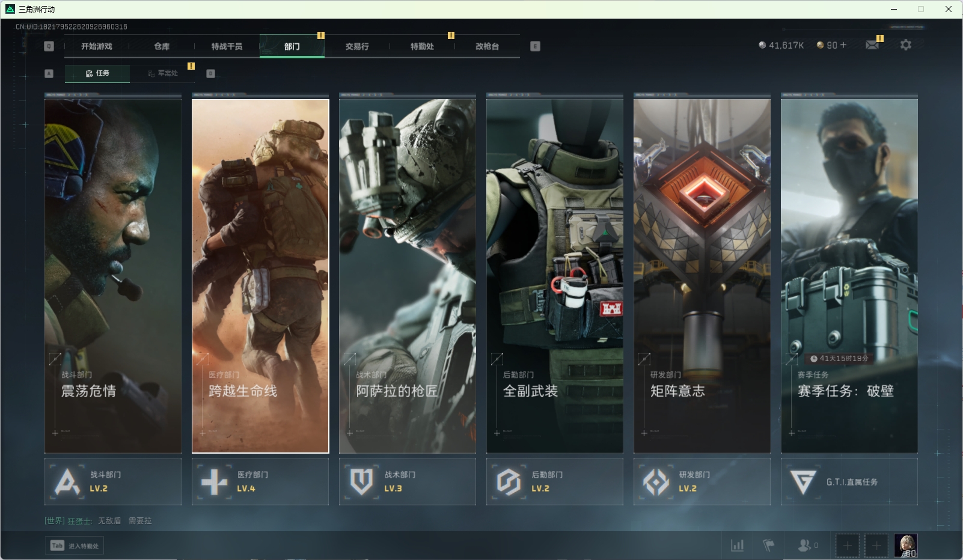The image size is (963, 560).
Task: Open 全副武装 logistics mission card
Action: click(x=555, y=276)
